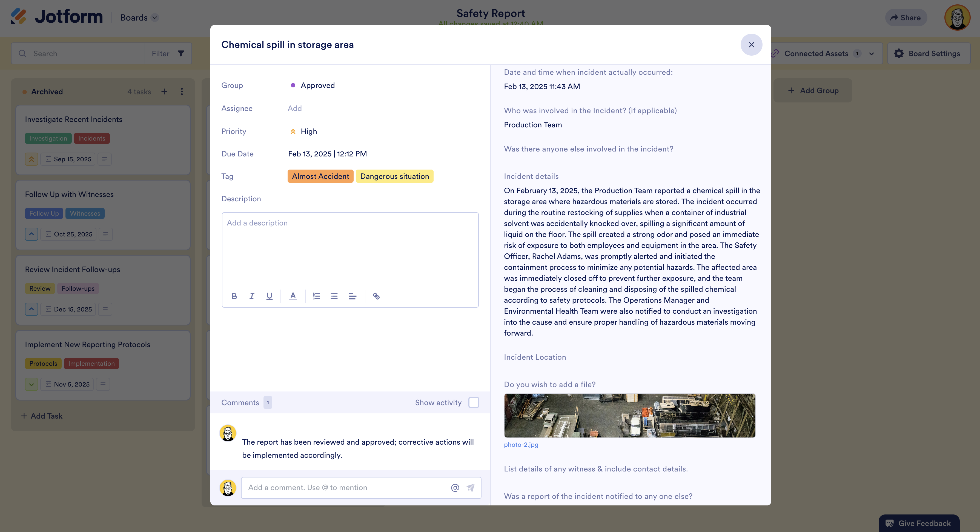Click the warehouse photo thumbnail
Viewport: 980px width, 532px height.
point(630,415)
